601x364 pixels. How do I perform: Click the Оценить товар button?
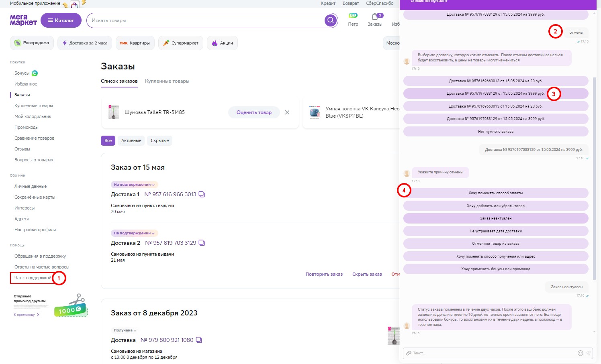coord(254,112)
